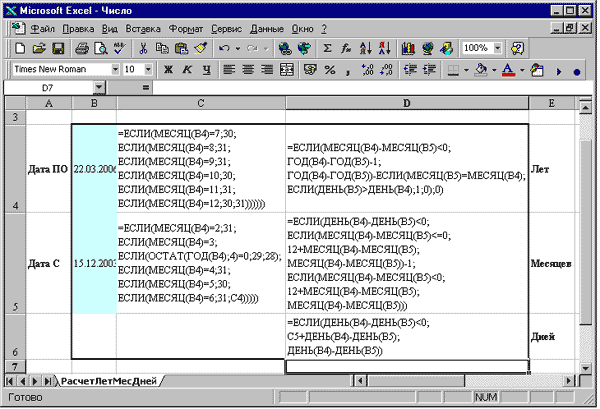Open the Fill Color dropdown arrow
The image size is (600, 409).
pos(494,70)
